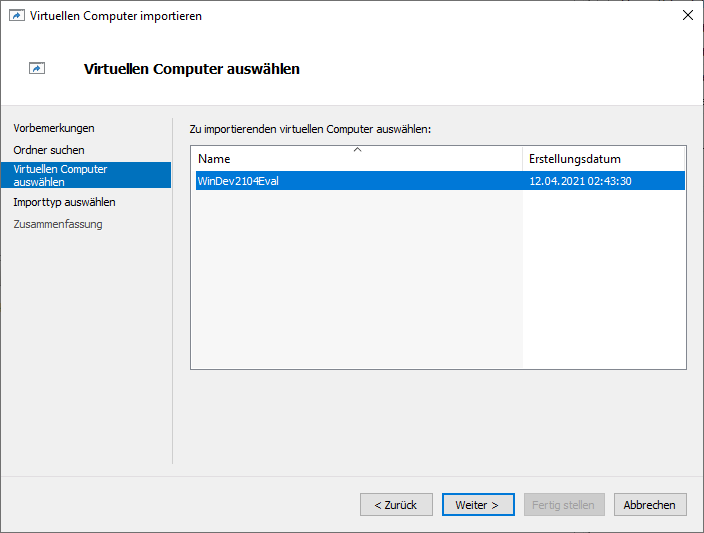Click the Zusammenfassung step in the sidebar
704x533 pixels.
(58, 224)
